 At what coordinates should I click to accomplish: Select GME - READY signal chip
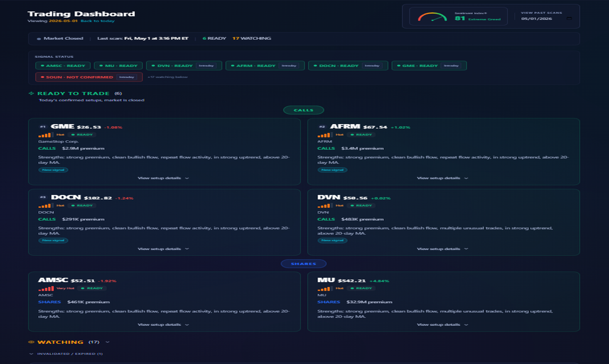[429, 66]
